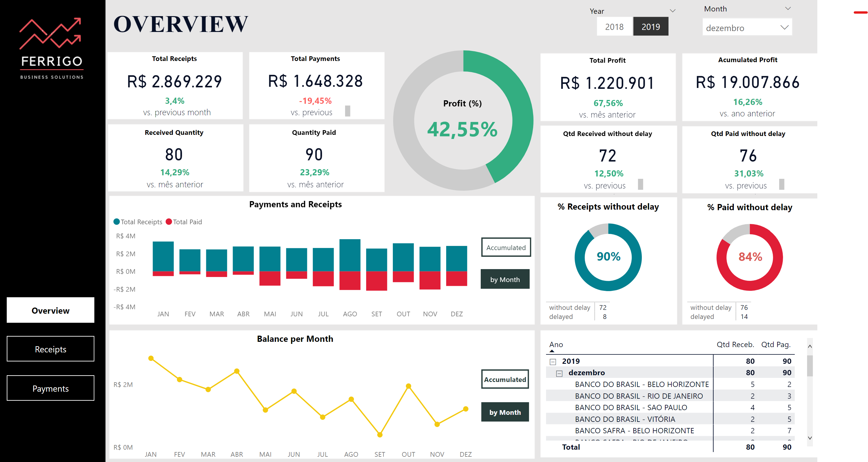
Task: Switch Balance per Month to by Month view
Action: [505, 412]
